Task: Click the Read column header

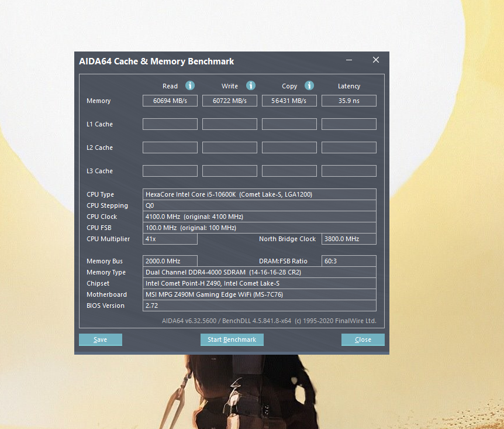Action: pos(170,86)
